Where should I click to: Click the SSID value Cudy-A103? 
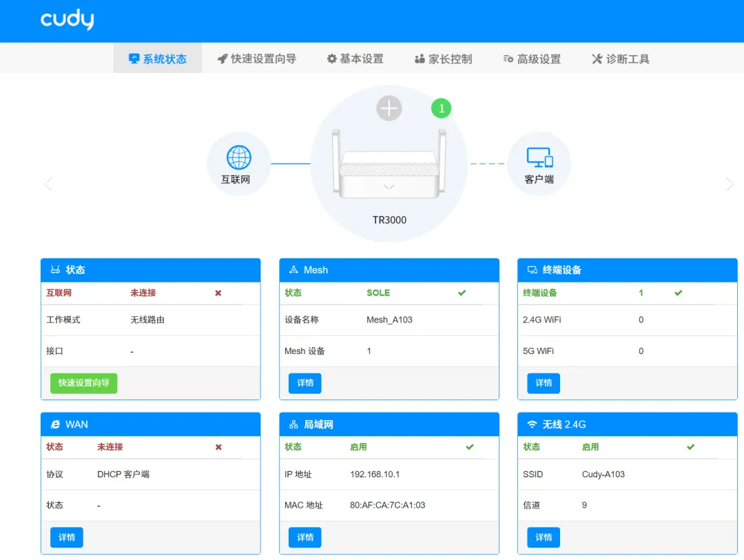[x=603, y=474]
